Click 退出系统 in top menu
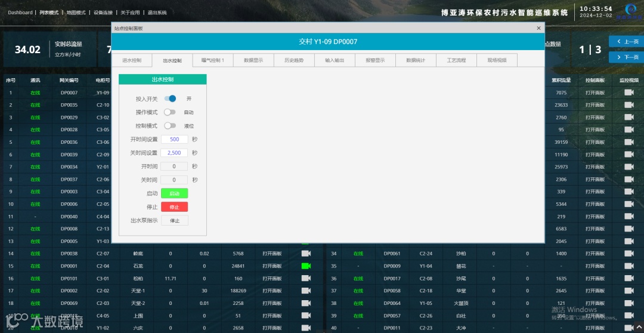This screenshot has height=333, width=644. click(157, 13)
